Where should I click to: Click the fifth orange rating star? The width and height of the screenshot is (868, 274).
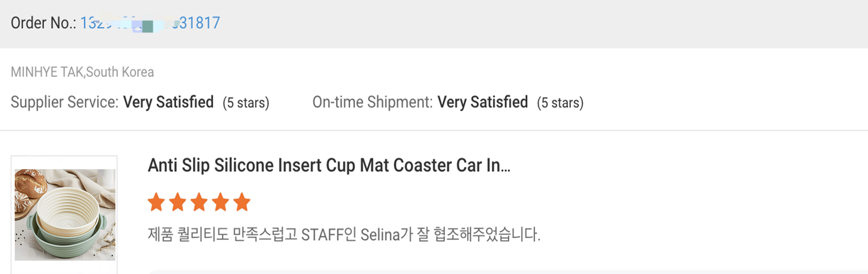pyautogui.click(x=242, y=202)
